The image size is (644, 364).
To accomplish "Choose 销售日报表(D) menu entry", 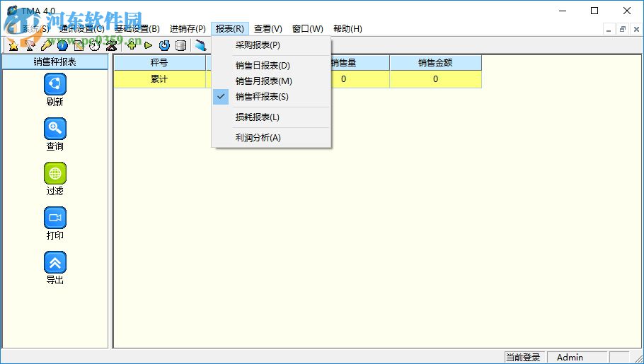I will pyautogui.click(x=272, y=66).
